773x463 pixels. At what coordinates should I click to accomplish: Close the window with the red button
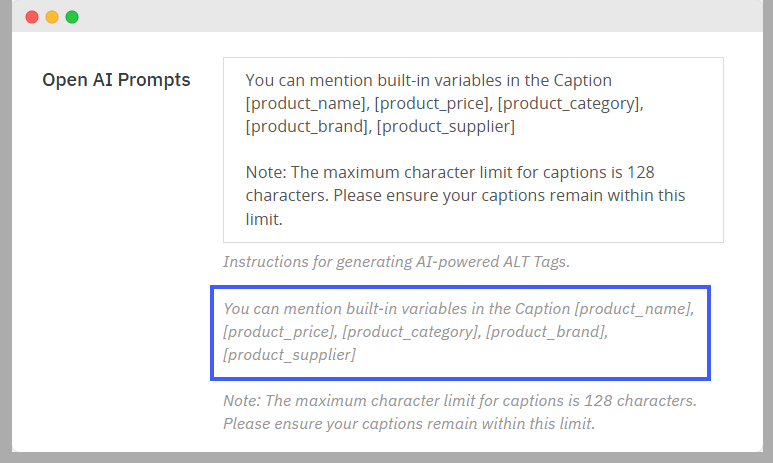pyautogui.click(x=32, y=17)
